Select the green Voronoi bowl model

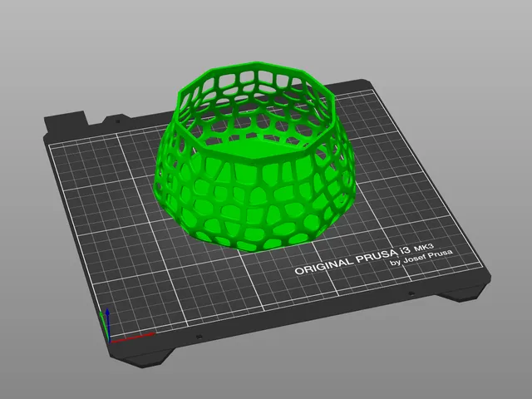255,157
